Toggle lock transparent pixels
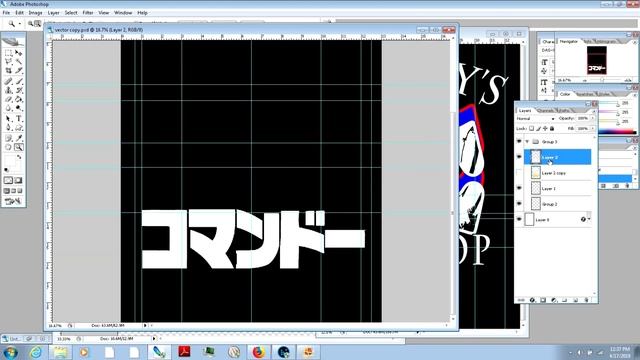The width and height of the screenshot is (640, 360). [x=531, y=129]
